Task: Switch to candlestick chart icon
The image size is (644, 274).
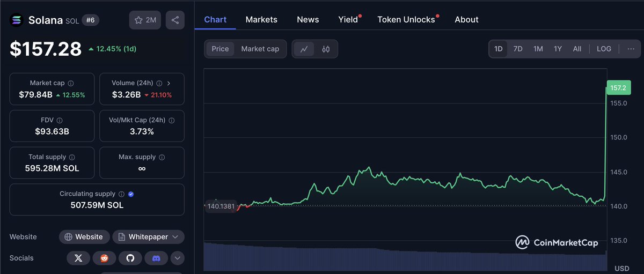Action: coord(326,49)
